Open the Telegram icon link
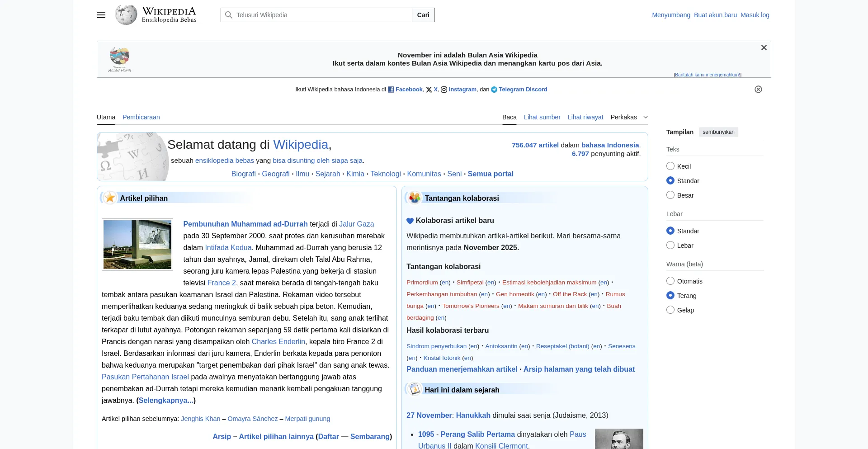868x449 pixels. point(494,90)
